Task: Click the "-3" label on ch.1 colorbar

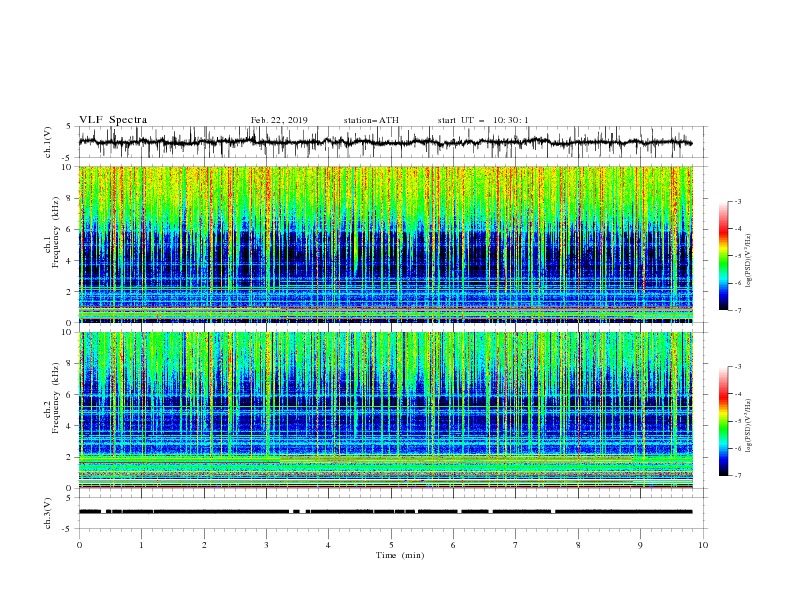Action: point(737,201)
